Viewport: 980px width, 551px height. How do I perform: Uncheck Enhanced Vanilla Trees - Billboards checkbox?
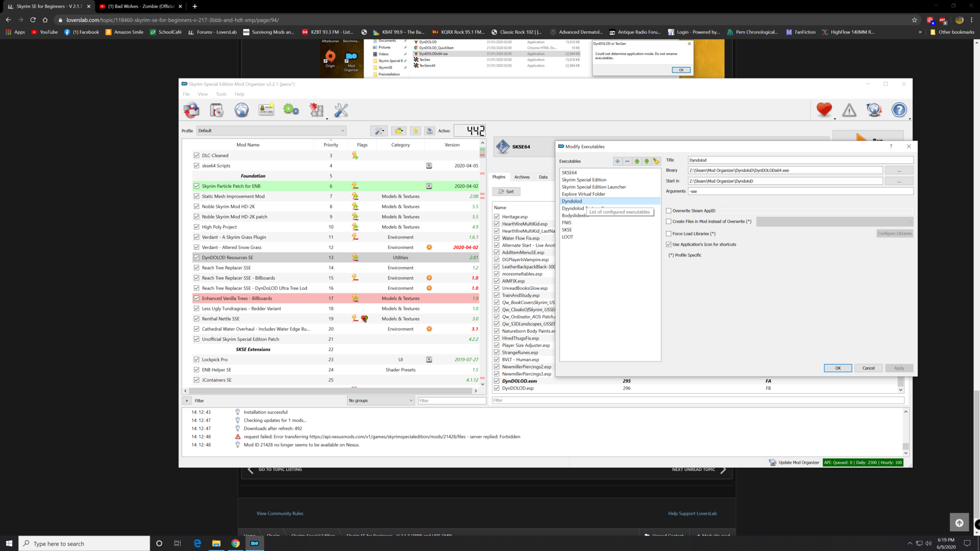[x=197, y=298]
